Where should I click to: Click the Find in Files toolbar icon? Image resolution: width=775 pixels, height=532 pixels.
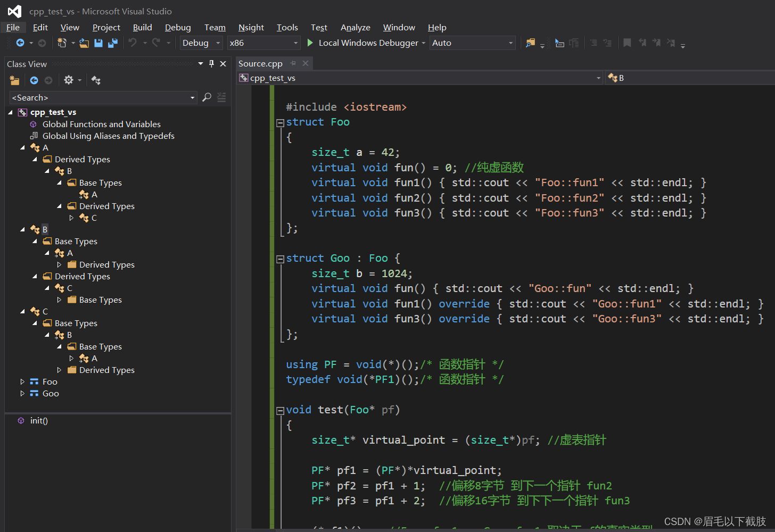(x=530, y=43)
